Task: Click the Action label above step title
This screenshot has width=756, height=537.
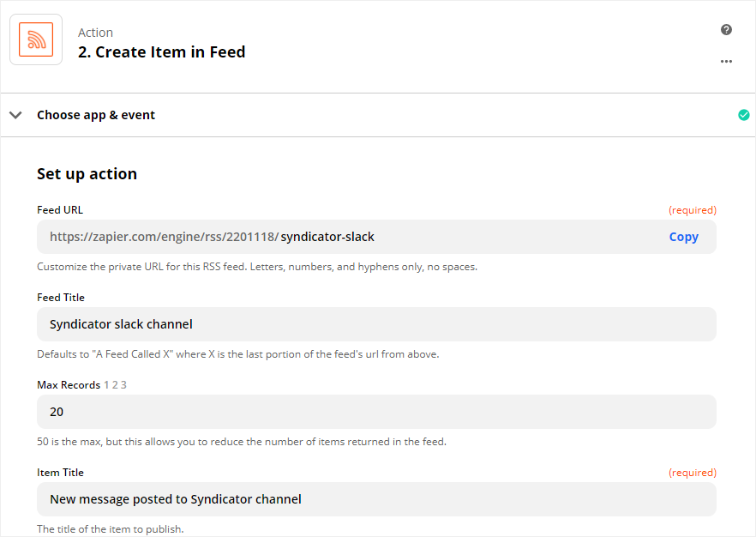Action: coord(95,33)
